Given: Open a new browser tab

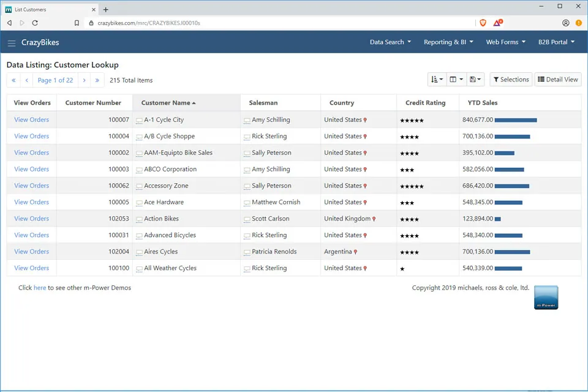Looking at the screenshot, I should tap(106, 9).
